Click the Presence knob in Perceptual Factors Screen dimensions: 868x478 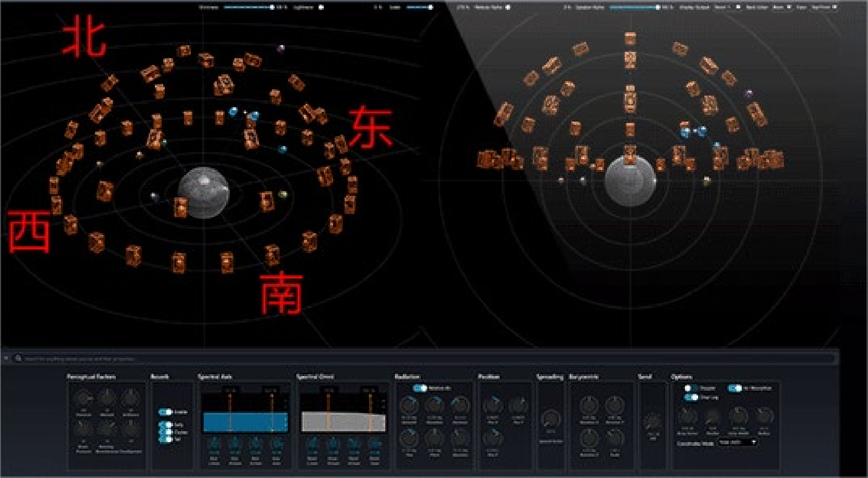(x=84, y=399)
